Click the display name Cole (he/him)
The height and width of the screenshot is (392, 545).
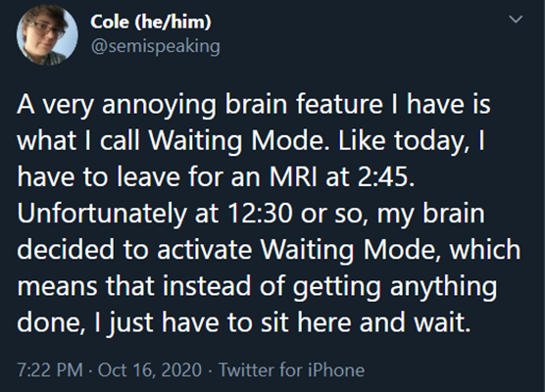[151, 22]
